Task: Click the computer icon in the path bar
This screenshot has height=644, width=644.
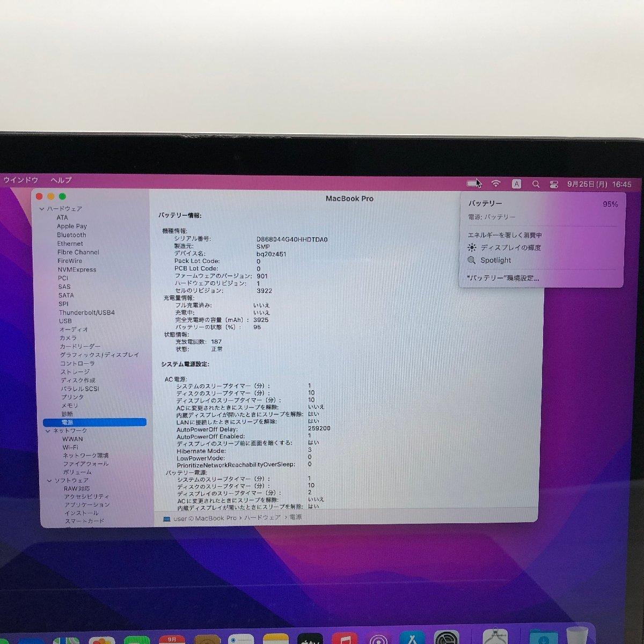Action: click(166, 519)
